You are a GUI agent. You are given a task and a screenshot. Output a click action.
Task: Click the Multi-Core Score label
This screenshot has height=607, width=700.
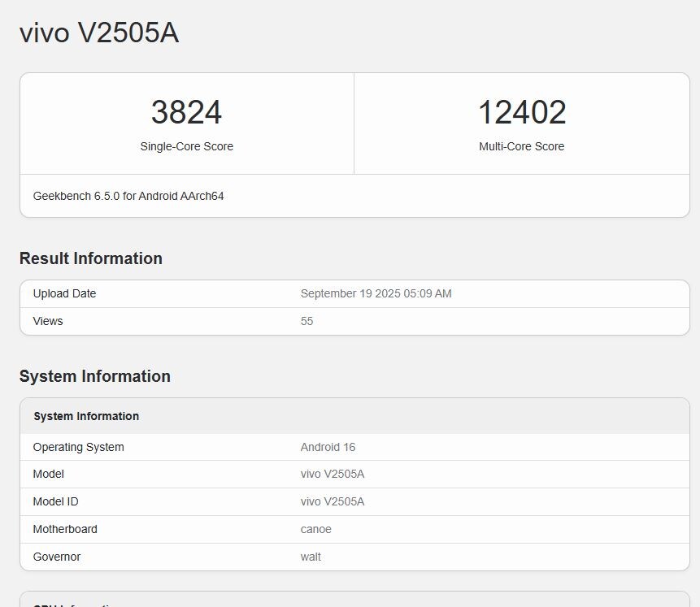click(521, 146)
